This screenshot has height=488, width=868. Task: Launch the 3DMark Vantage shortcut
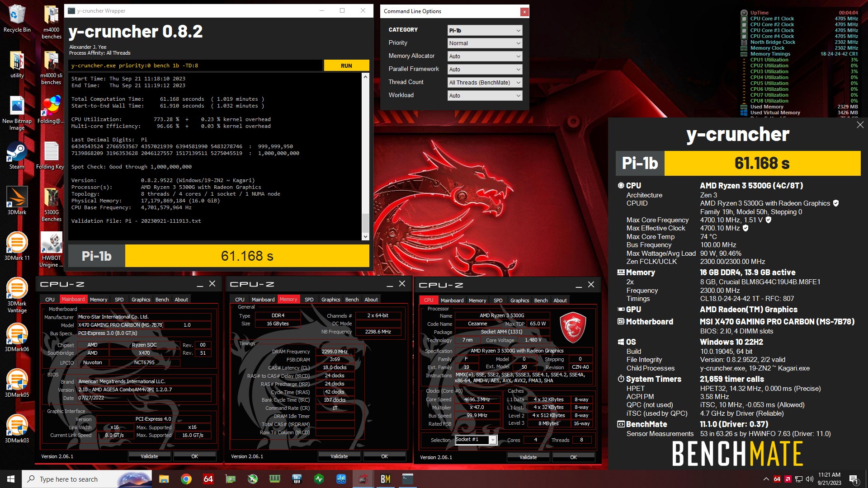[17, 296]
